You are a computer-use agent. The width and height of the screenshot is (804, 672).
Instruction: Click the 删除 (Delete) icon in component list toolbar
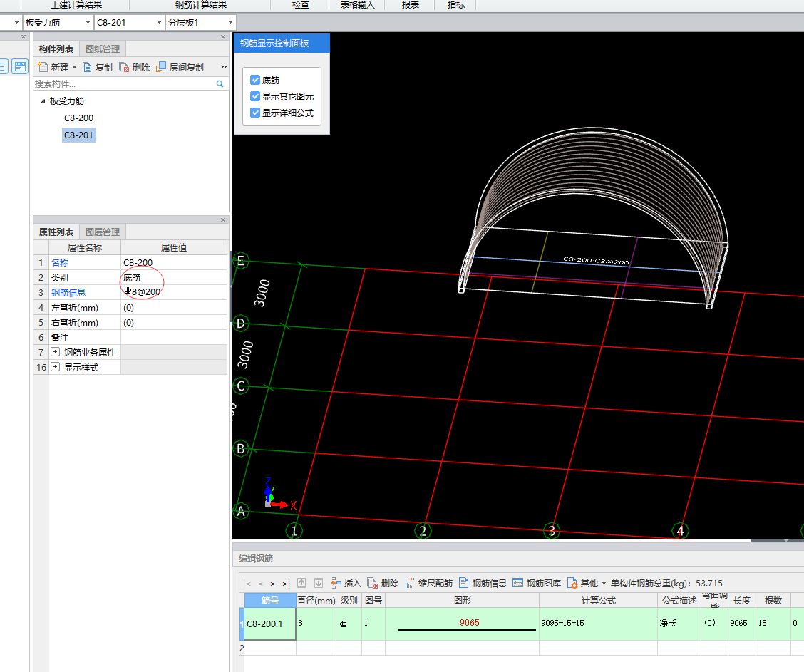pyautogui.click(x=124, y=67)
